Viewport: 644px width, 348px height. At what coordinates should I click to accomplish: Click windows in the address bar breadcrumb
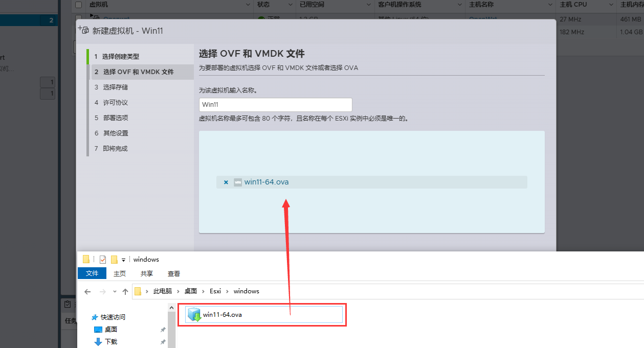click(247, 291)
